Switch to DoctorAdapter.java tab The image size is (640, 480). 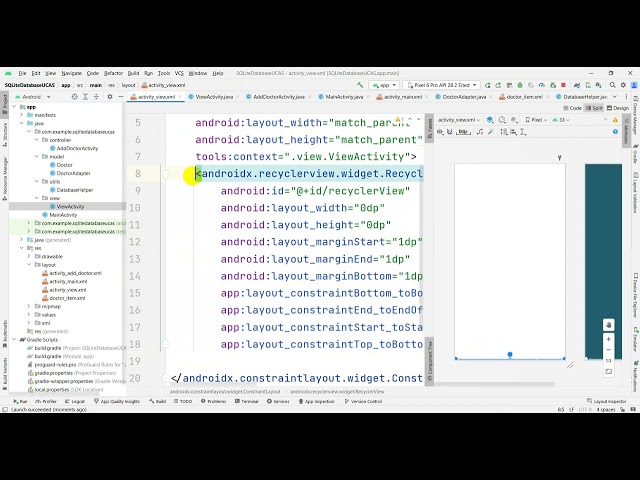coord(464,97)
